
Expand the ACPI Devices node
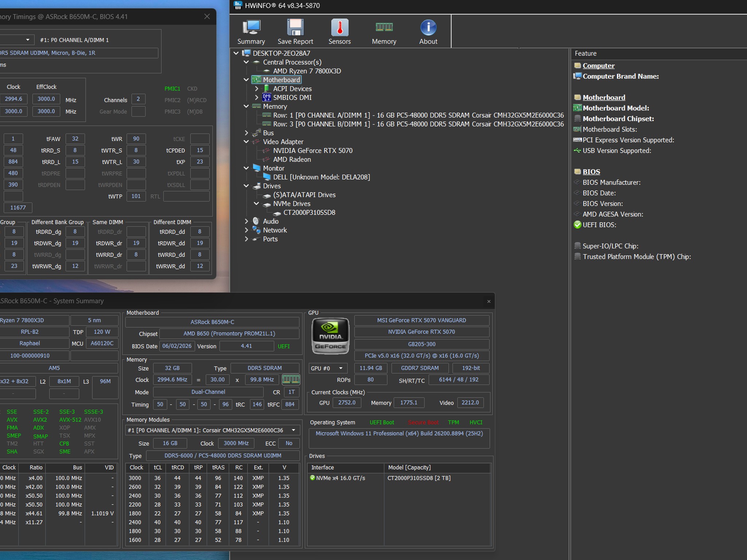click(x=256, y=89)
